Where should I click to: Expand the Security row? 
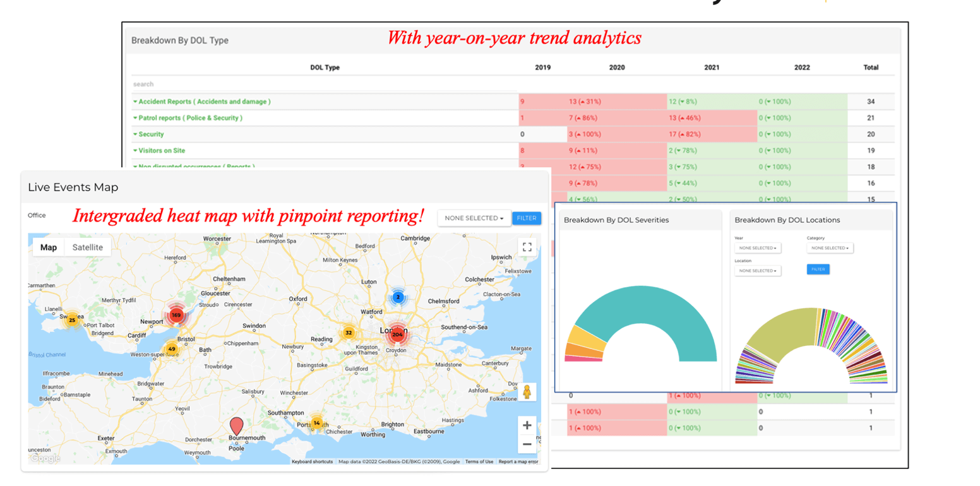click(x=148, y=134)
